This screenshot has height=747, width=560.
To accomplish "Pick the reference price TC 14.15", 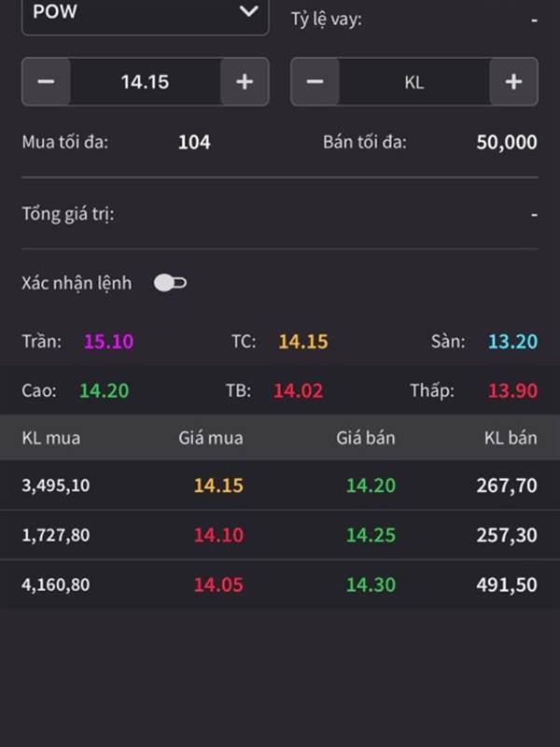I will pos(303,342).
